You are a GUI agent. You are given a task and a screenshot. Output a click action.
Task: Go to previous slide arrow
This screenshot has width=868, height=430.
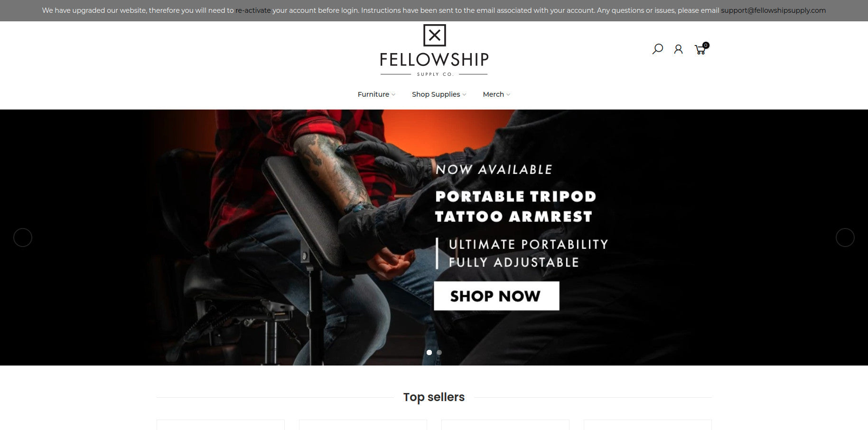[x=23, y=238]
